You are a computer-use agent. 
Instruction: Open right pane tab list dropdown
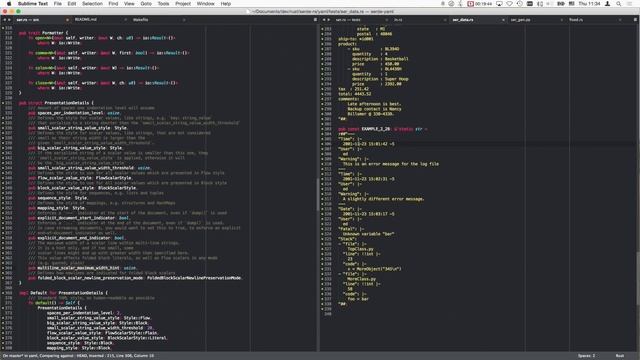[x=636, y=20]
